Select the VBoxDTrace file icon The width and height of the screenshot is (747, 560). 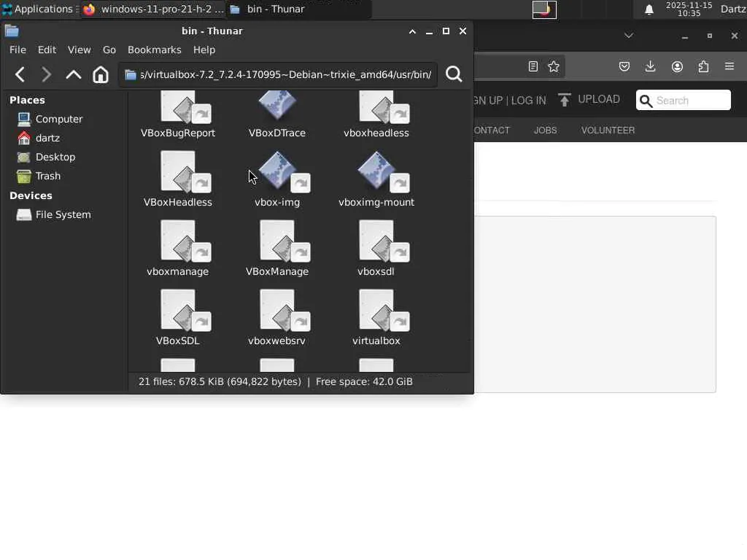277,106
